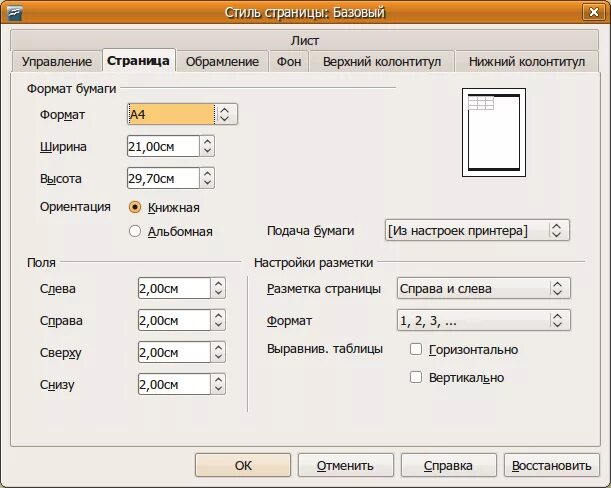Close the Стиль страницы dialog
The width and height of the screenshot is (611, 488).
click(593, 12)
